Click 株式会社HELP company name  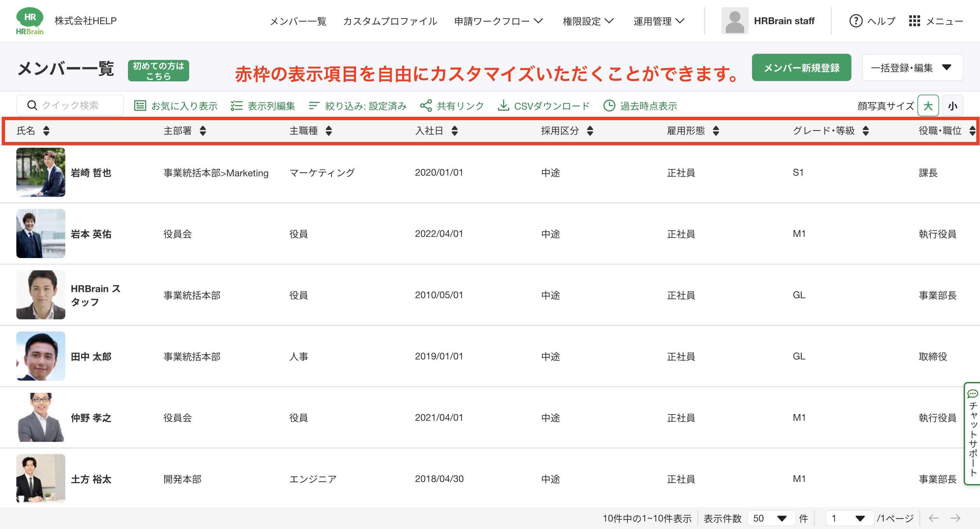86,21
